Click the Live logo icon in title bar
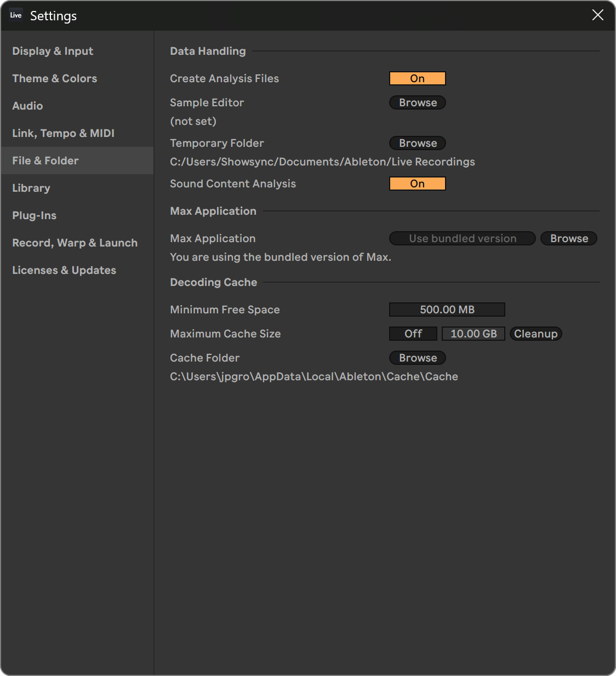The image size is (616, 676). point(15,15)
